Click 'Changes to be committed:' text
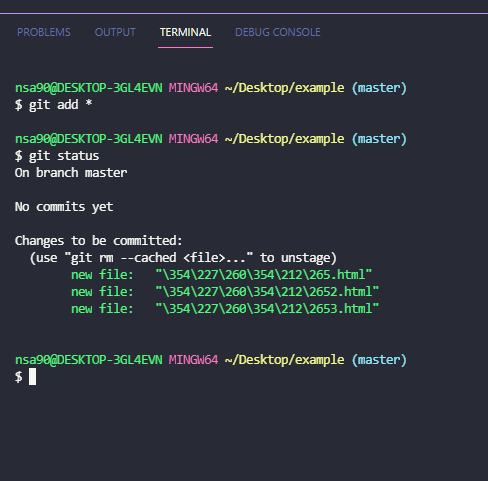This screenshot has height=481, width=488. [x=99, y=240]
